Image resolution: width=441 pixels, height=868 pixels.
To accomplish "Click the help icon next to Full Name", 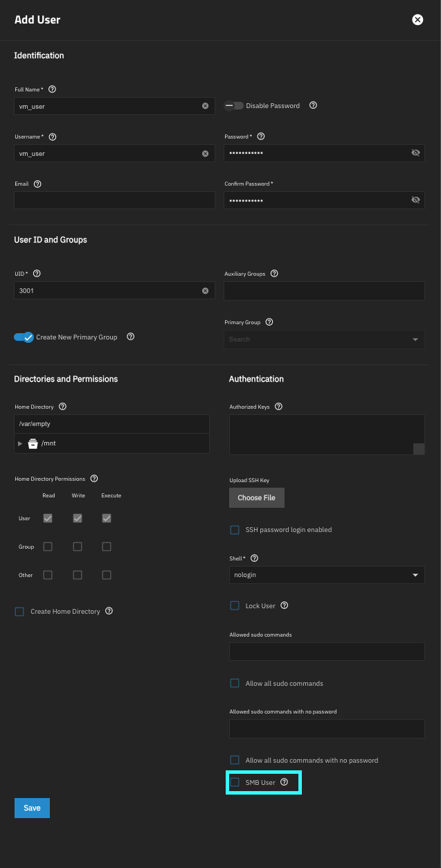I will coord(53,89).
